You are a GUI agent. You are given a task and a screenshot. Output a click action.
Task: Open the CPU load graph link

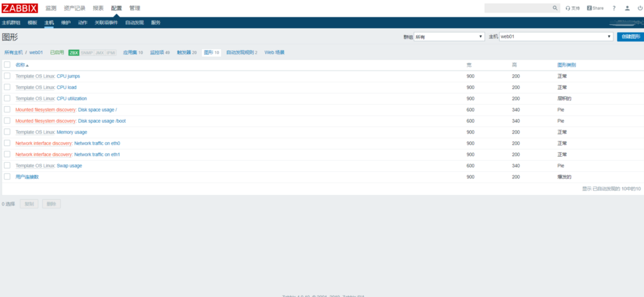[66, 87]
